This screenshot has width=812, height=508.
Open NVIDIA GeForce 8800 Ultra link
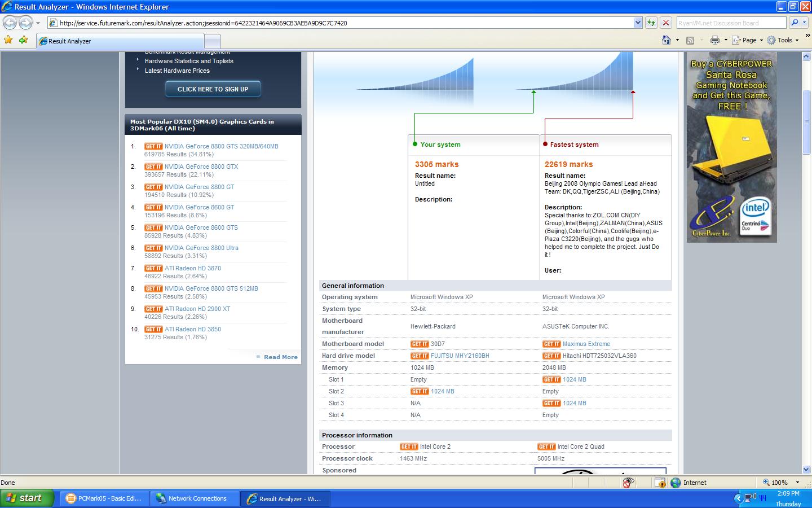tap(201, 248)
